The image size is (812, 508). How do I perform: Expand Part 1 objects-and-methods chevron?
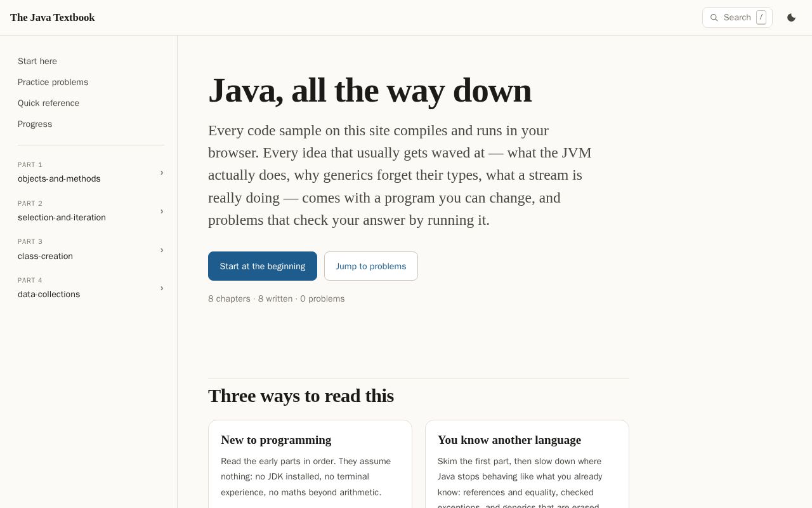point(162,173)
